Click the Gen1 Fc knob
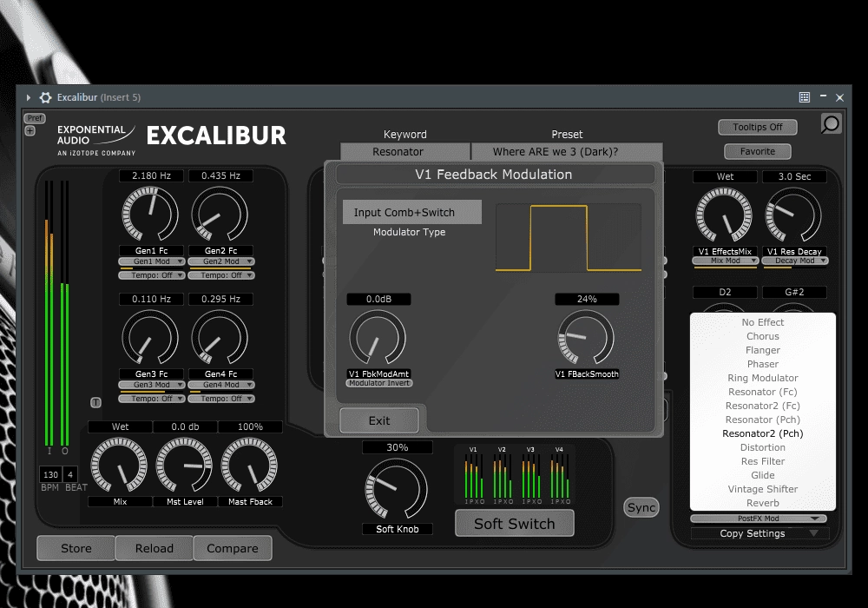The height and width of the screenshot is (608, 868). click(150, 213)
